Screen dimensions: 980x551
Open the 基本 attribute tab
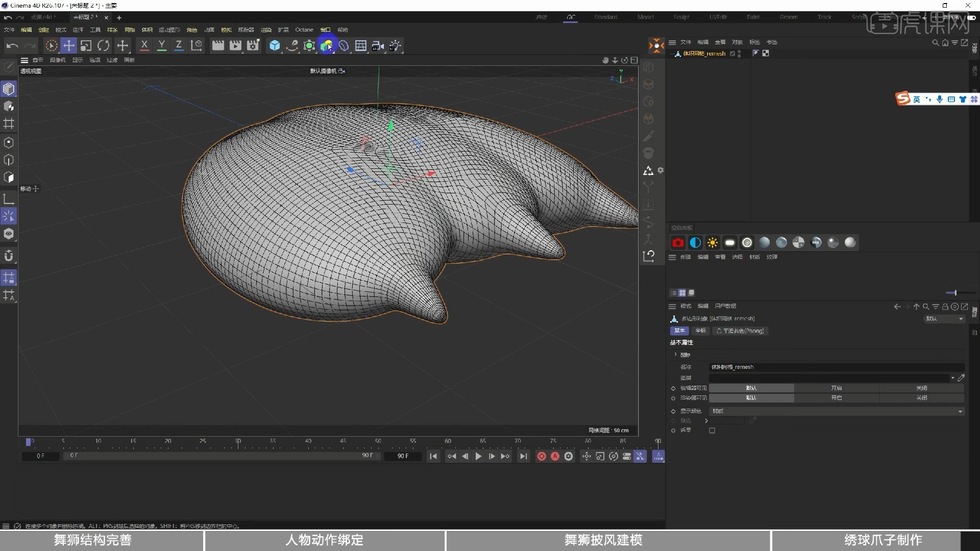pyautogui.click(x=679, y=331)
